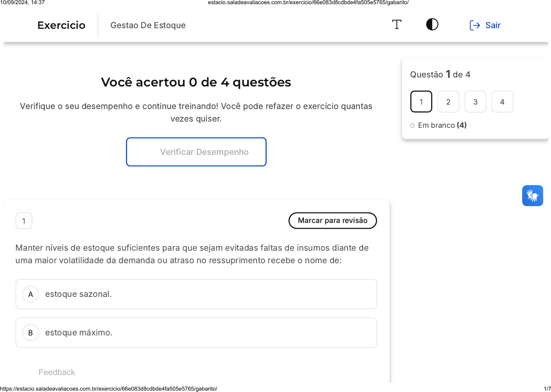
Task: Click the letter B option circle
Action: (31, 333)
